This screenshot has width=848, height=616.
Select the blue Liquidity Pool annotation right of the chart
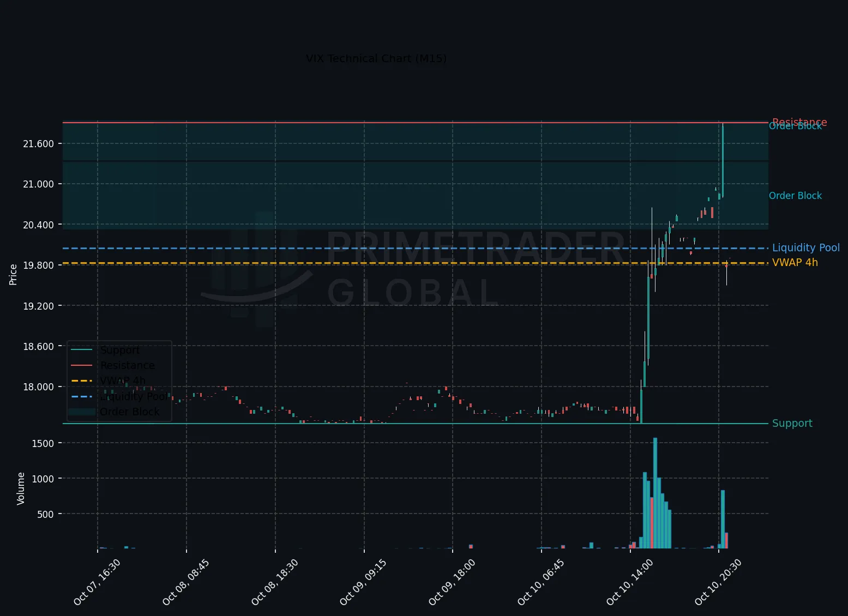click(x=806, y=248)
